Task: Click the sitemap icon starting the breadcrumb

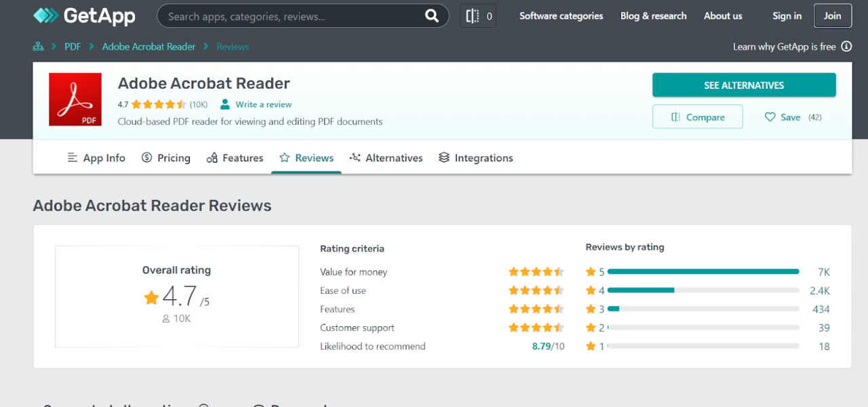Action: tap(37, 46)
